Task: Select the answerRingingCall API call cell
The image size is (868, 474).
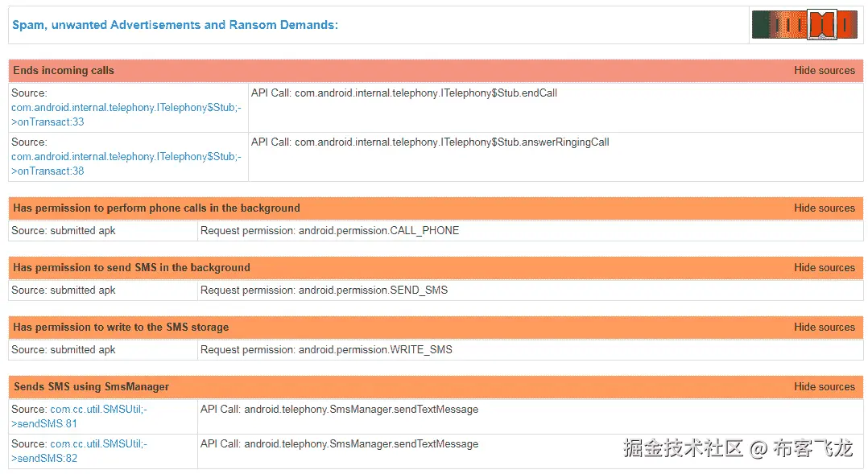Action: coord(430,142)
